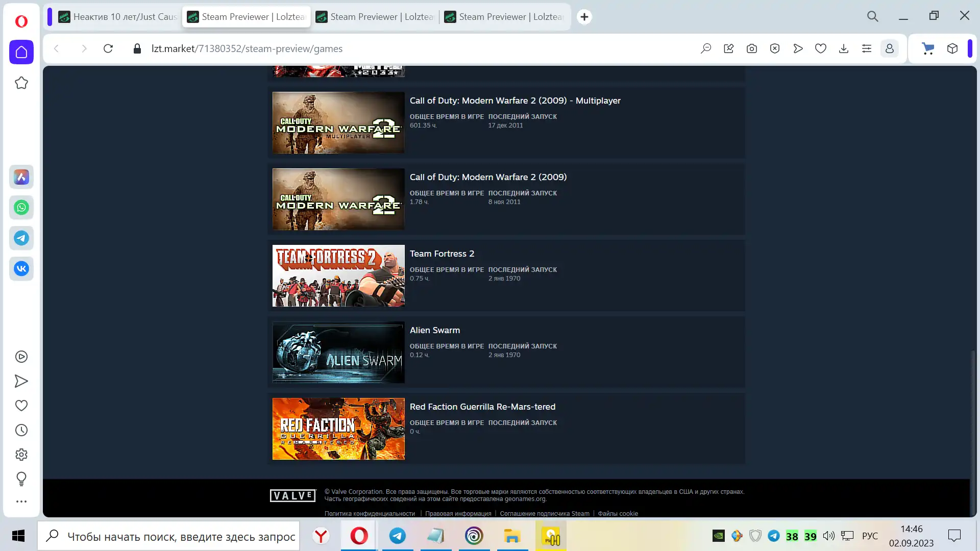Open History clock icon in the sidebar
The width and height of the screenshot is (980, 551).
point(21,430)
